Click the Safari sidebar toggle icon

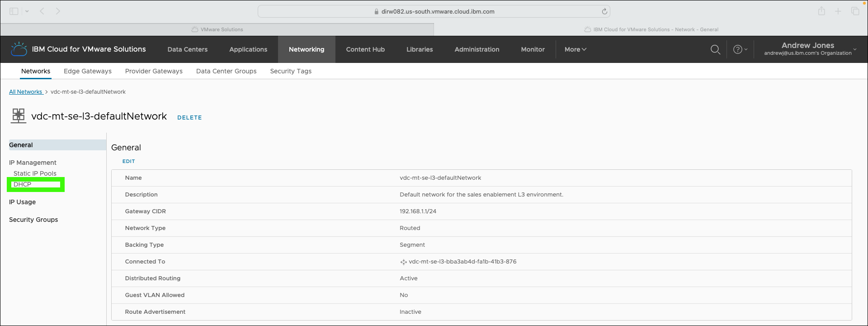(14, 11)
